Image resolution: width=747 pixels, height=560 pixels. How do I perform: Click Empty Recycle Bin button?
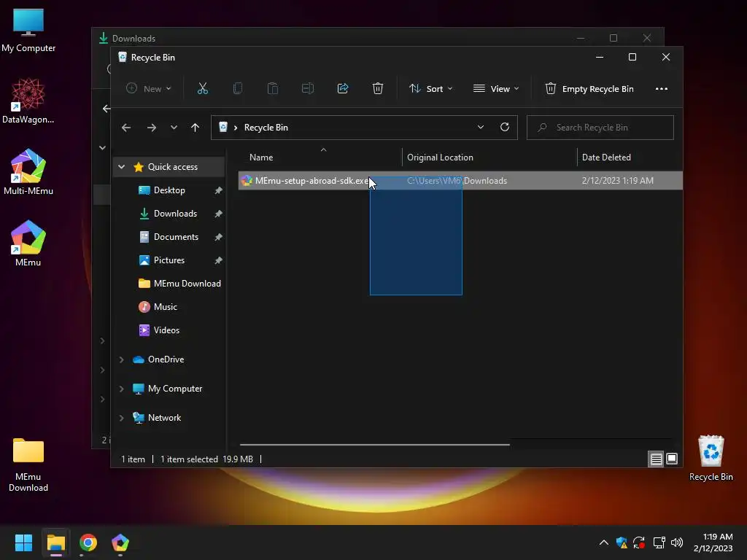589,88
